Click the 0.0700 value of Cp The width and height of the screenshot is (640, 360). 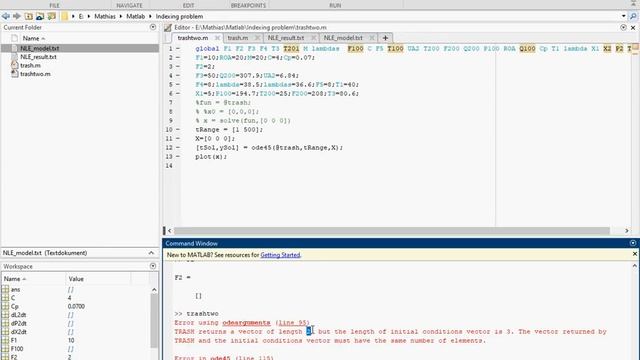(76, 307)
